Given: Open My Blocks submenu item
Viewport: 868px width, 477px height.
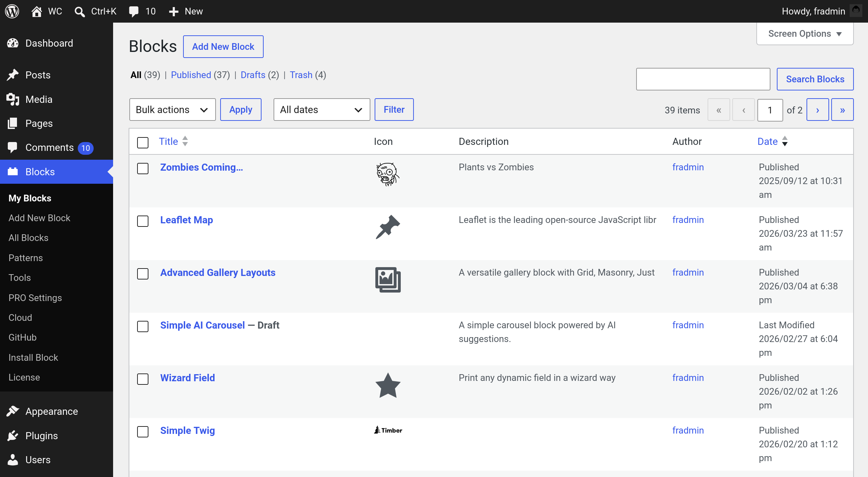Looking at the screenshot, I should click(x=30, y=198).
